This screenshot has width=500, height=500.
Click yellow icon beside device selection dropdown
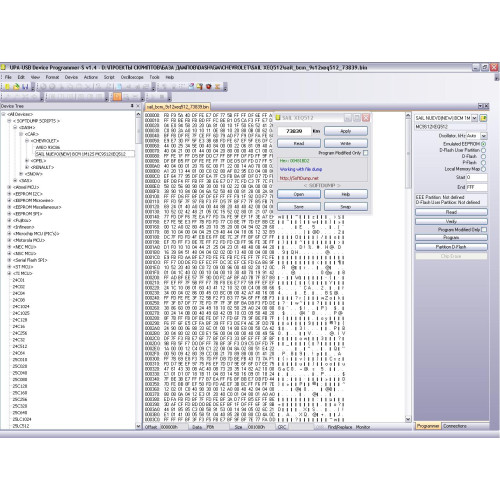point(483,118)
